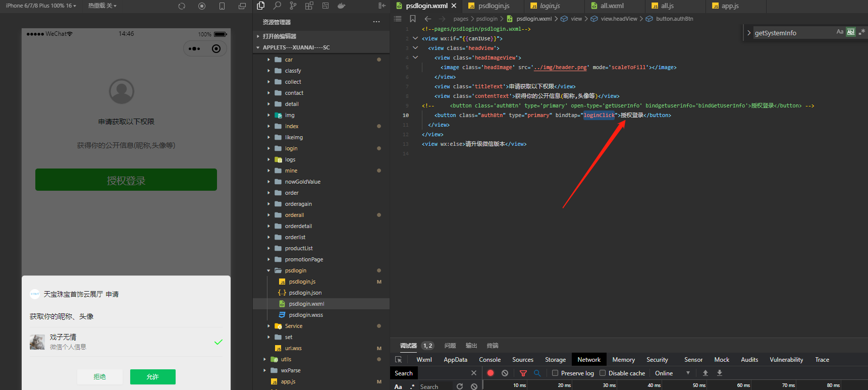This screenshot has width=868, height=390.
Task: Clear the network log with the ban icon
Action: [505, 373]
